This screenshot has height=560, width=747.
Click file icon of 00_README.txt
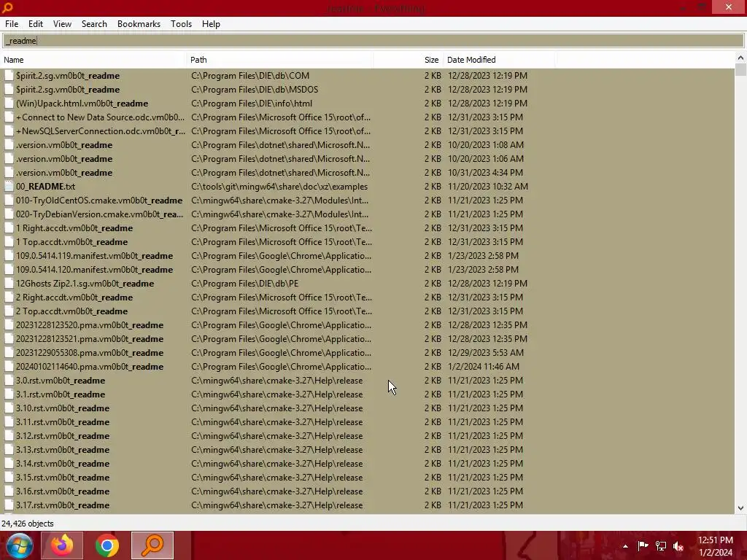coord(9,186)
